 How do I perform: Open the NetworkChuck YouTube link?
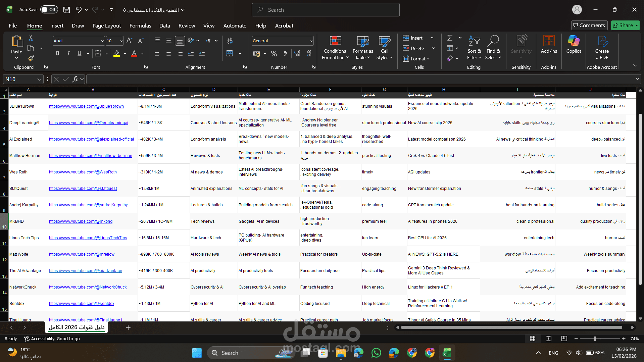[88, 287]
